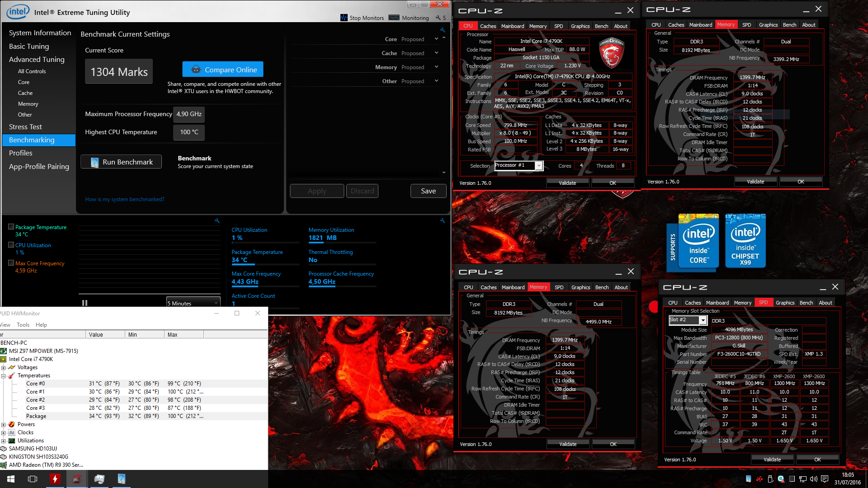Click the Intel XTU taskbar icon

click(x=121, y=479)
